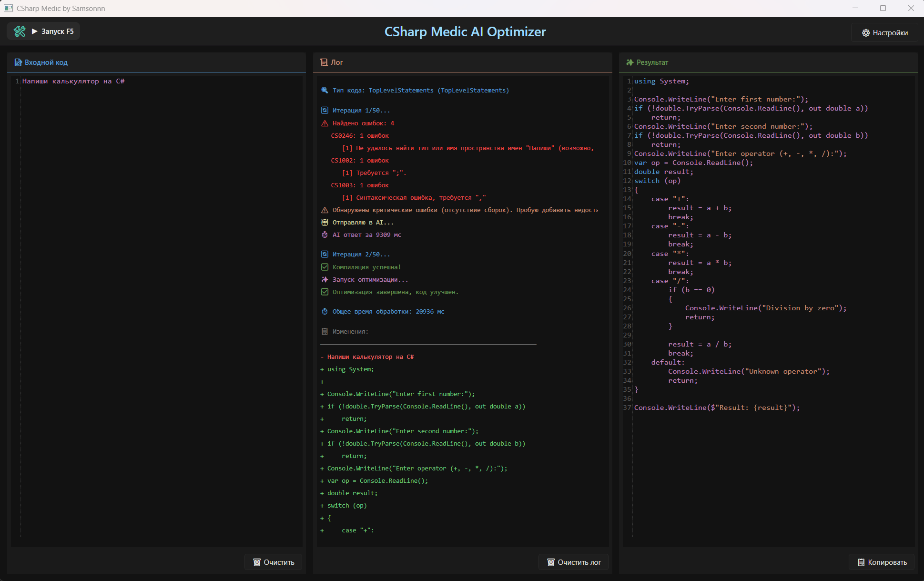Image resolution: width=924 pixels, height=581 pixels.
Task: Click Очистить button under input code
Action: tap(274, 562)
